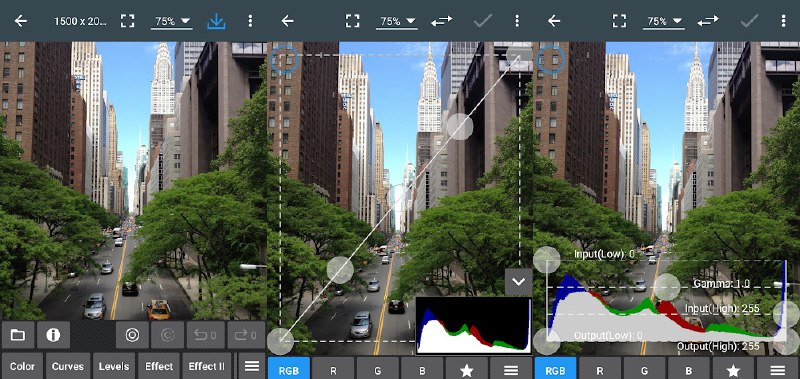Open 75% zoom dropdown in Levels panel
This screenshot has height=379, width=800.
663,21
